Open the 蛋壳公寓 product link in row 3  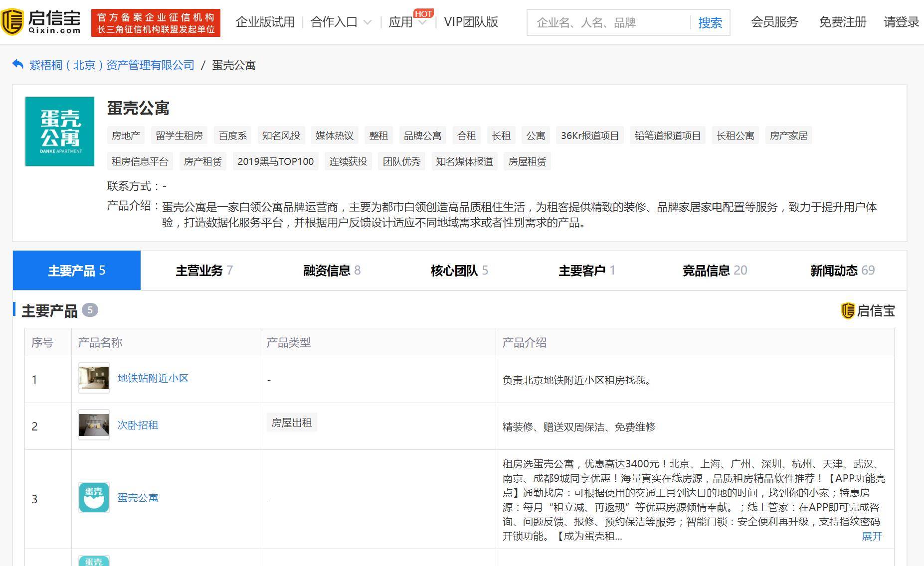pos(138,498)
